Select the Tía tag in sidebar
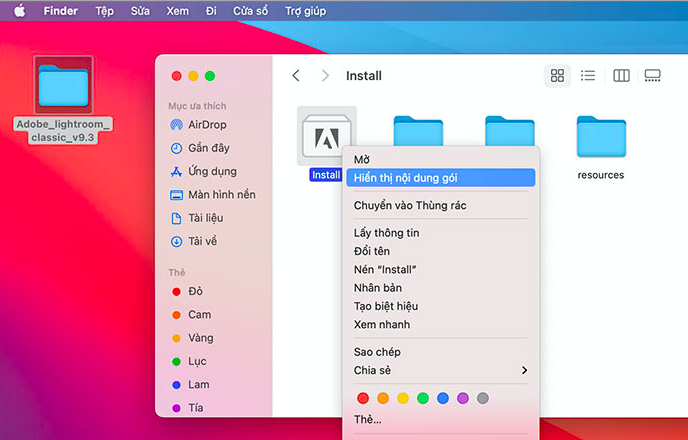Viewport: 688px width, 440px height. (x=188, y=408)
